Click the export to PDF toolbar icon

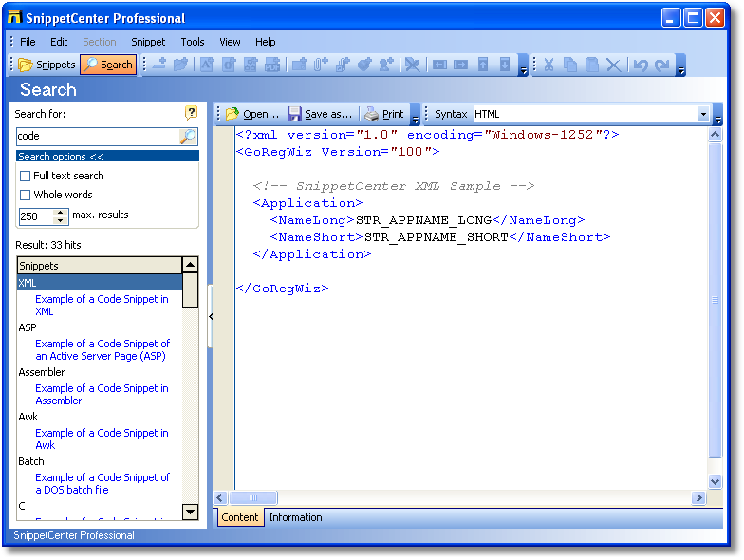[271, 65]
